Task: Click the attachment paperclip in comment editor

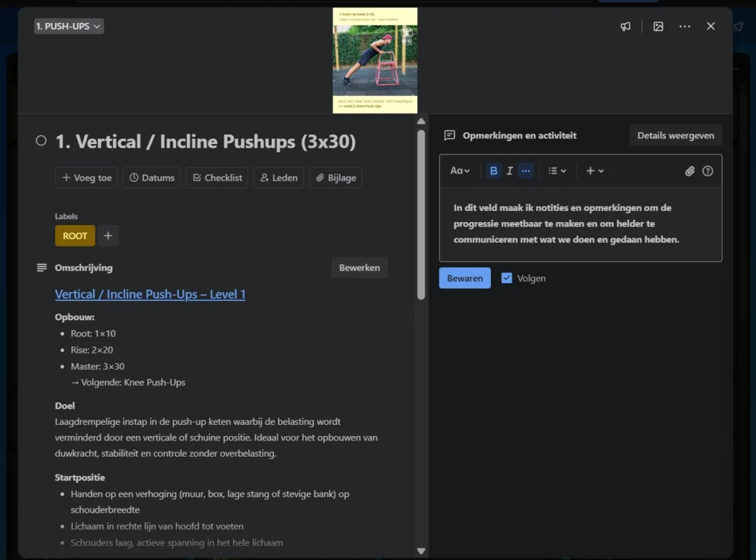Action: point(690,171)
